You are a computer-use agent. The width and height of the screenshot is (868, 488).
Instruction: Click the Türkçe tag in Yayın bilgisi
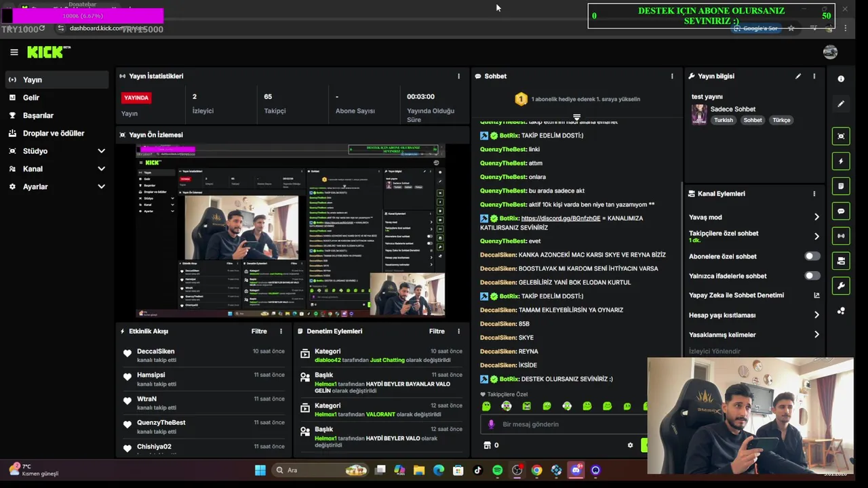point(781,120)
